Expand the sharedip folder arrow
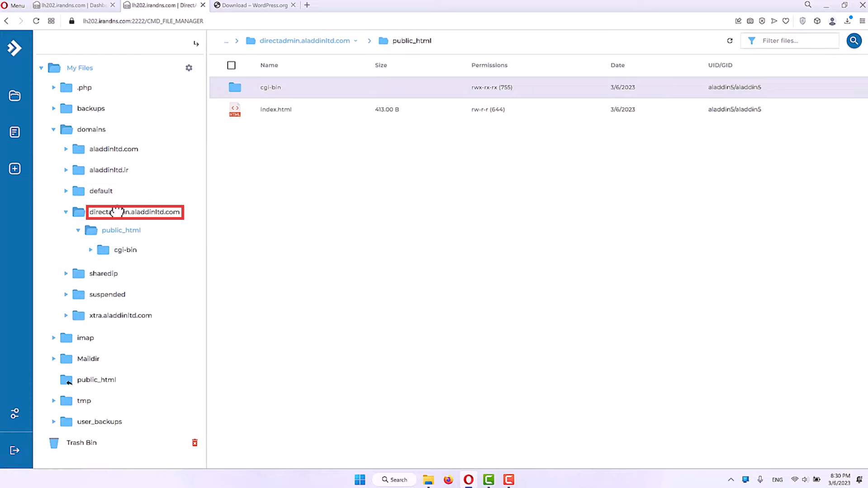Viewport: 868px width, 488px height. [66, 274]
